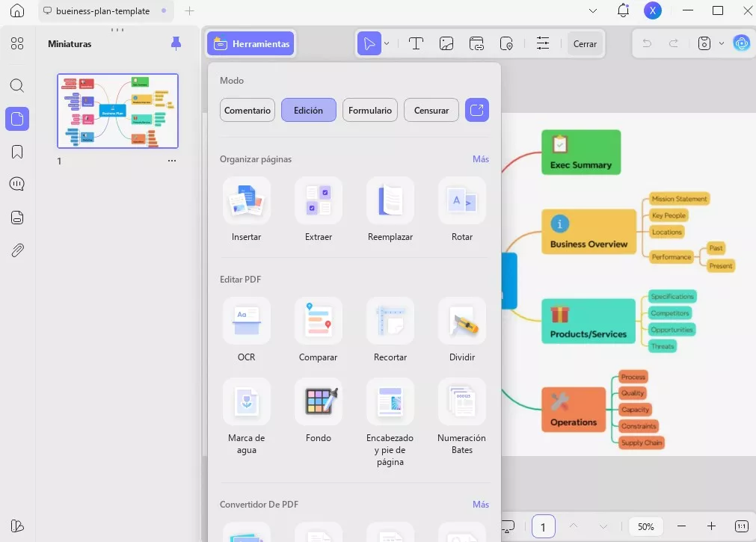Viewport: 756px width, 542px height.
Task: Open the selection tool dropdown arrow
Action: pos(387,43)
